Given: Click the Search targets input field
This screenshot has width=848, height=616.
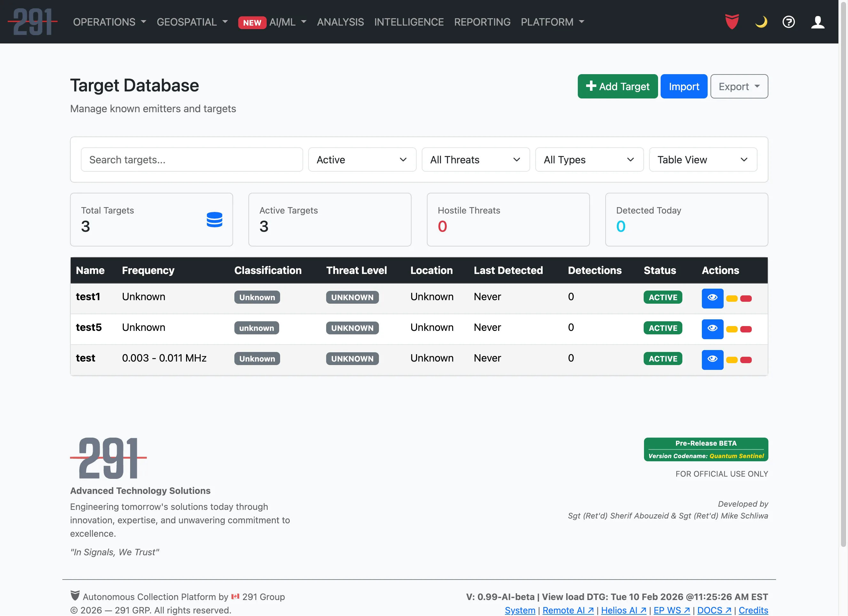Looking at the screenshot, I should 192,160.
